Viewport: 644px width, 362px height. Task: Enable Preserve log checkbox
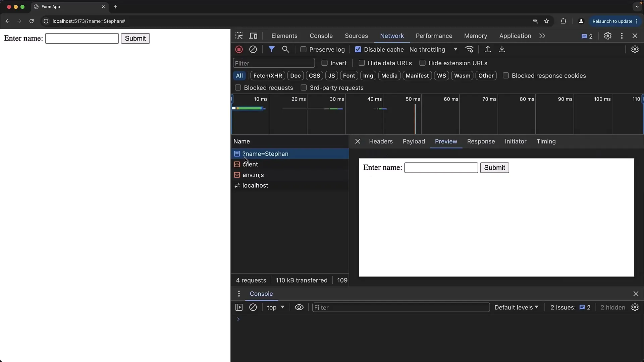click(303, 49)
